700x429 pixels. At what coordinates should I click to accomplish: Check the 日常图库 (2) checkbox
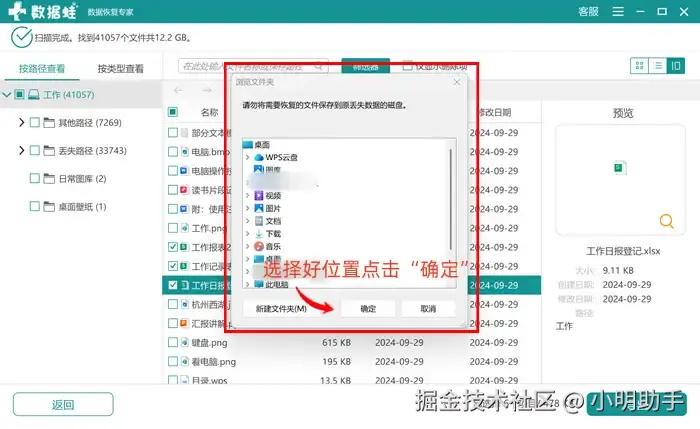(35, 179)
